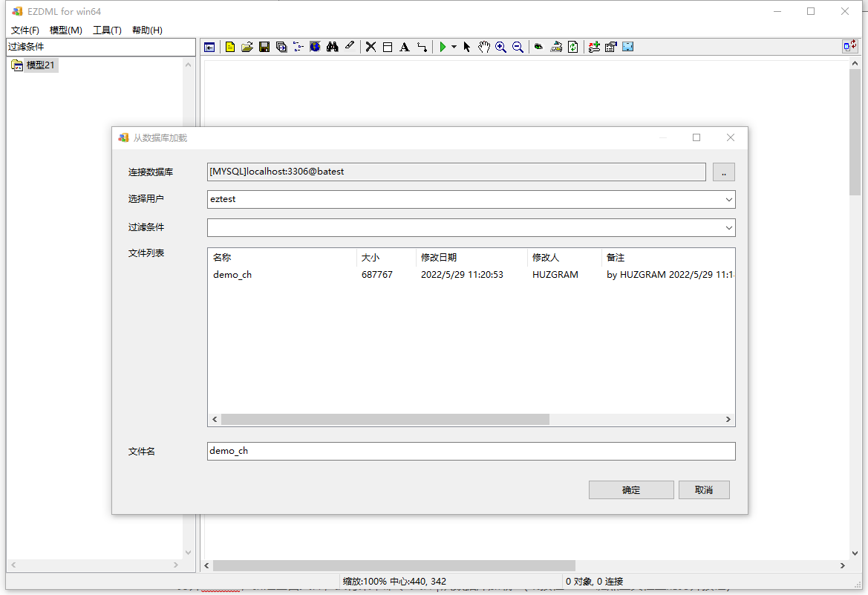The height and width of the screenshot is (595, 868).
Task: Click the open folder toolbar icon
Action: (x=247, y=47)
